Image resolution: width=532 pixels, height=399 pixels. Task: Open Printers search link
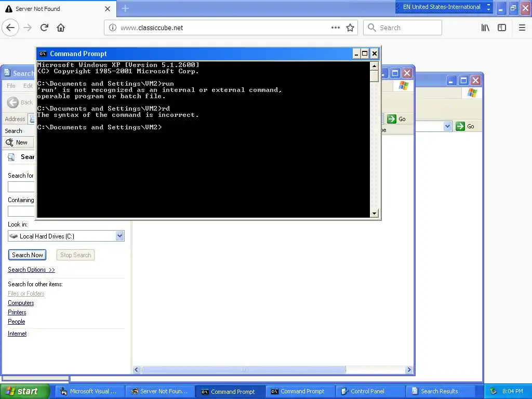coord(17,312)
